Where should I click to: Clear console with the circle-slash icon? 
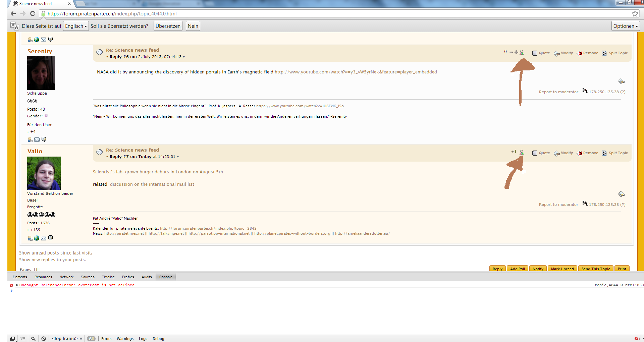(x=44, y=339)
